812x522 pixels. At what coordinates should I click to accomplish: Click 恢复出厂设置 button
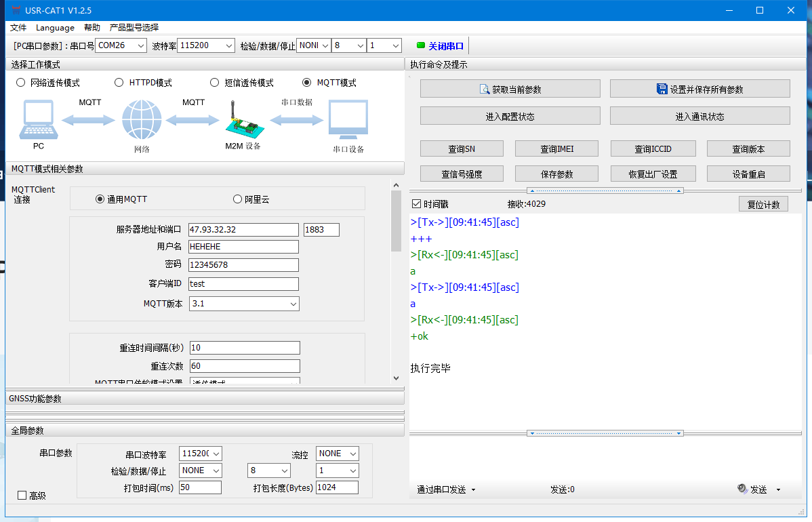(653, 174)
